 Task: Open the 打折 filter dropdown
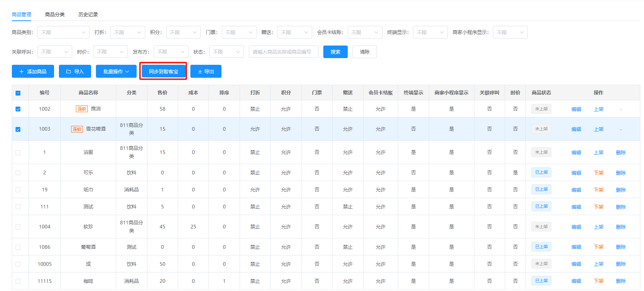click(128, 32)
